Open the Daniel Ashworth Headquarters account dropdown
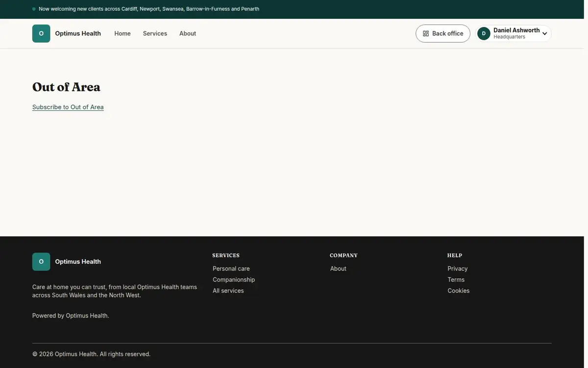 pos(513,33)
